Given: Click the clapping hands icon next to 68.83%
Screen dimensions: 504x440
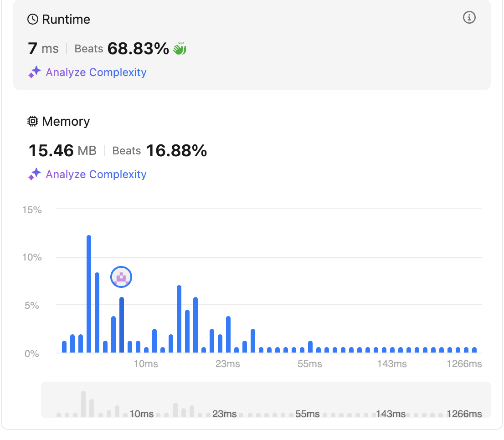Looking at the screenshot, I should [x=180, y=49].
